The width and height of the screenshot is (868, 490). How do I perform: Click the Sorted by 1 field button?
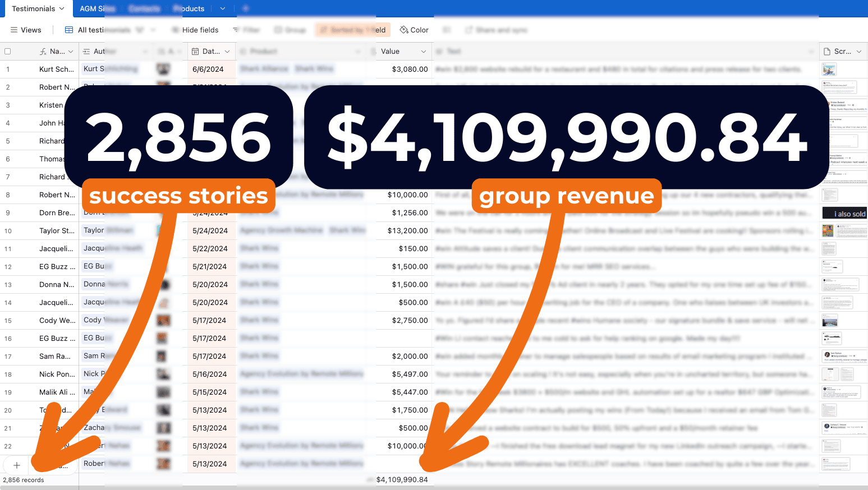click(x=352, y=30)
